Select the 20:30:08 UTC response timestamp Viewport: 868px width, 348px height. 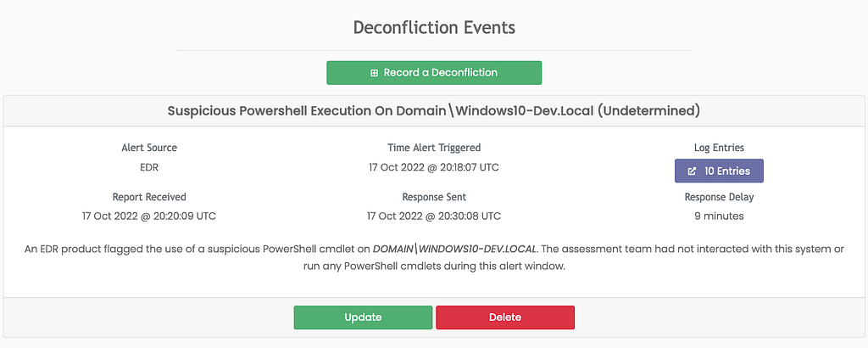pos(434,216)
